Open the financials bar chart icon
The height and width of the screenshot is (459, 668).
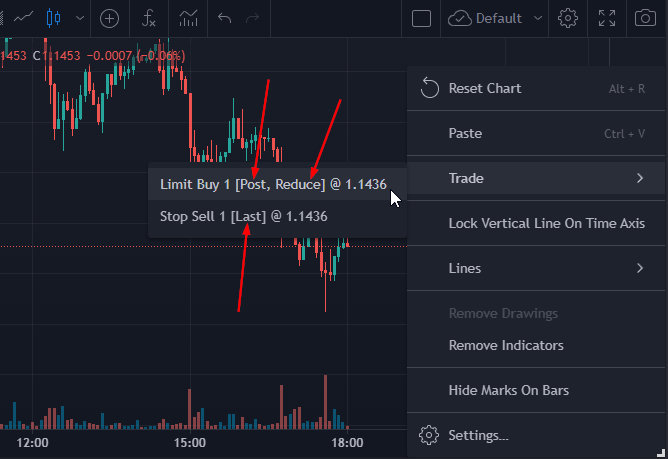[188, 18]
